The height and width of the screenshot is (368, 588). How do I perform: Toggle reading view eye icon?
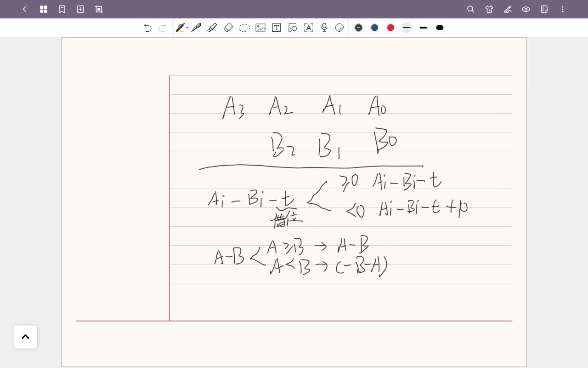pos(526,9)
